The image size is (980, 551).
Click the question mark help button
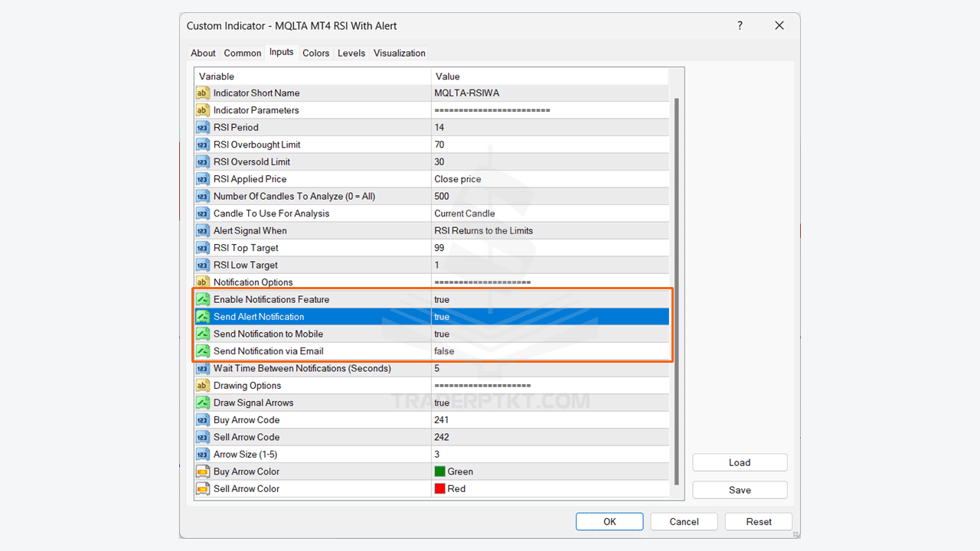point(740,25)
